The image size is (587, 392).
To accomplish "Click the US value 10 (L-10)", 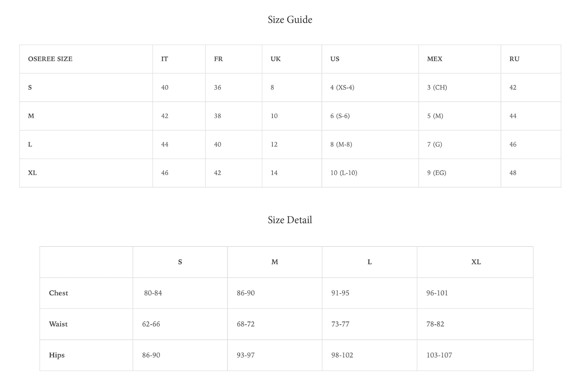I will point(344,173).
